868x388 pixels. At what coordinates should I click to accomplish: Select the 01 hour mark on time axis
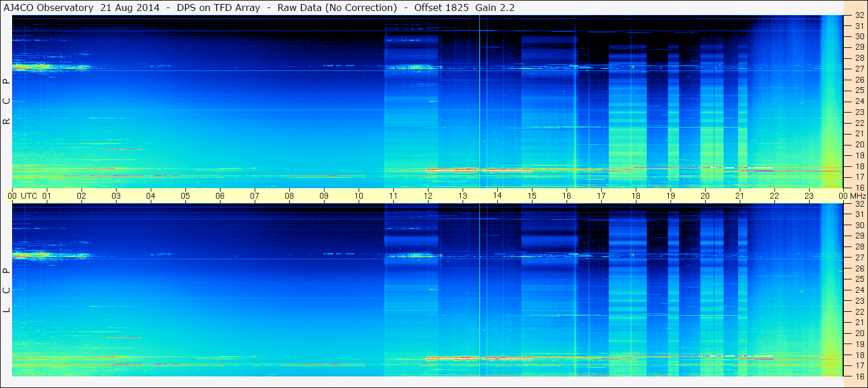pyautogui.click(x=47, y=196)
